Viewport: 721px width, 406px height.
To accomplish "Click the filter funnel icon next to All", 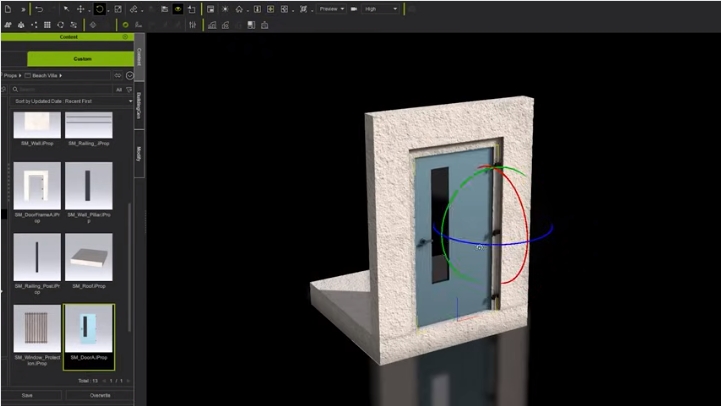I will 129,89.
